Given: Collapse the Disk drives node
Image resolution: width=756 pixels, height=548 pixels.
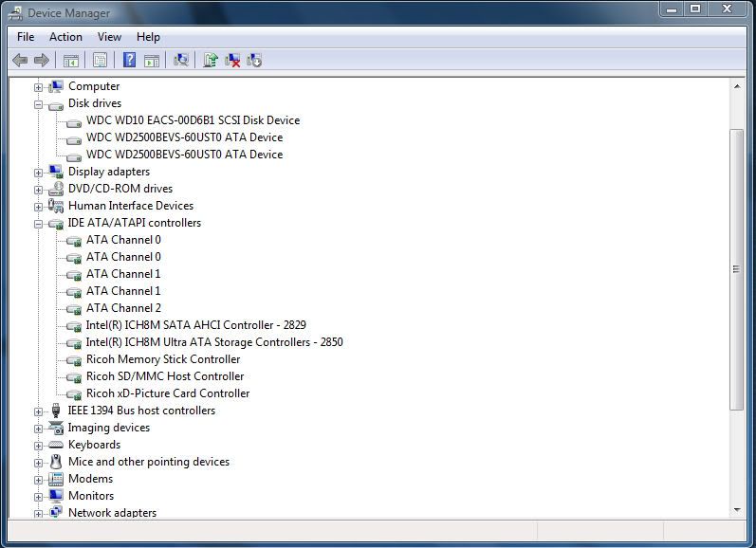Looking at the screenshot, I should coord(38,104).
